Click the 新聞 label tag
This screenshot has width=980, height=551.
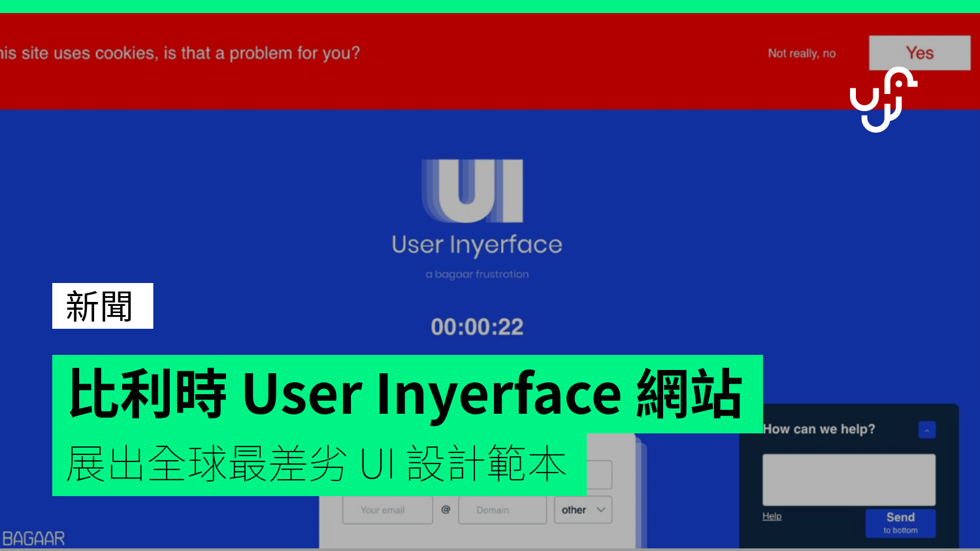(102, 305)
